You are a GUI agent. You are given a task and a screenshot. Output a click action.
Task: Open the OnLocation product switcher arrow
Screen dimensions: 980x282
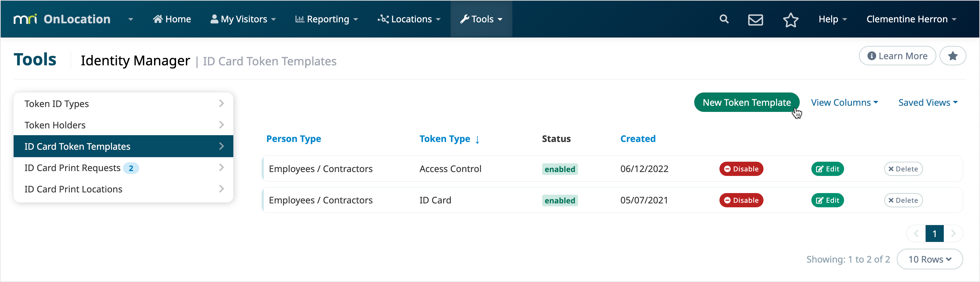click(130, 19)
